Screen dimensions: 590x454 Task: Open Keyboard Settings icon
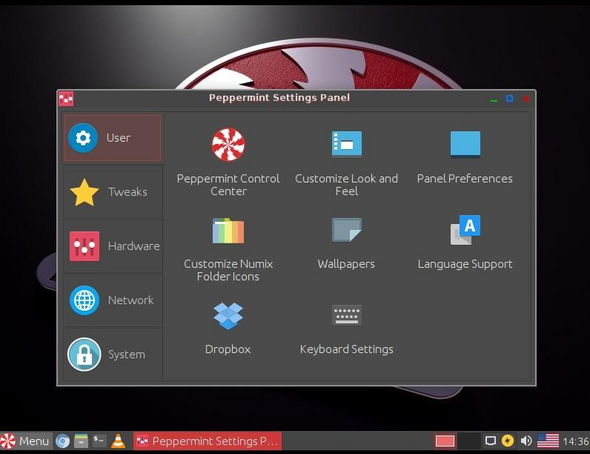[x=347, y=315]
